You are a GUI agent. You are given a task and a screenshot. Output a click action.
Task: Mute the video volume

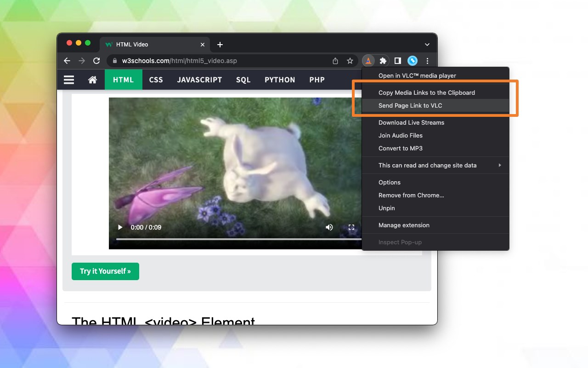coord(329,227)
